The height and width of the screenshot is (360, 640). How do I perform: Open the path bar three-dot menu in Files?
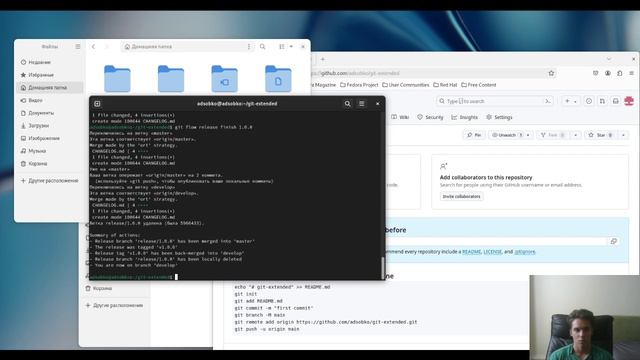pos(249,47)
